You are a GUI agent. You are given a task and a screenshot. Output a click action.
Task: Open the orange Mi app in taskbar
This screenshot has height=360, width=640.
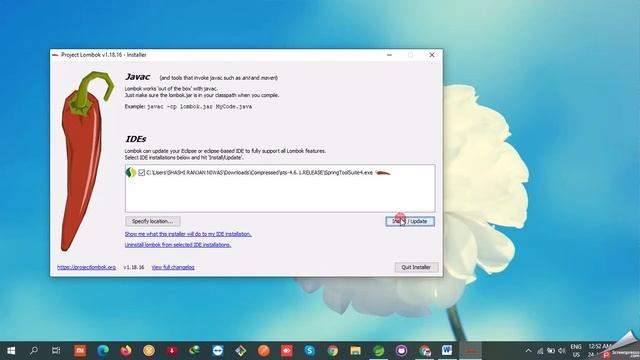coord(80,351)
